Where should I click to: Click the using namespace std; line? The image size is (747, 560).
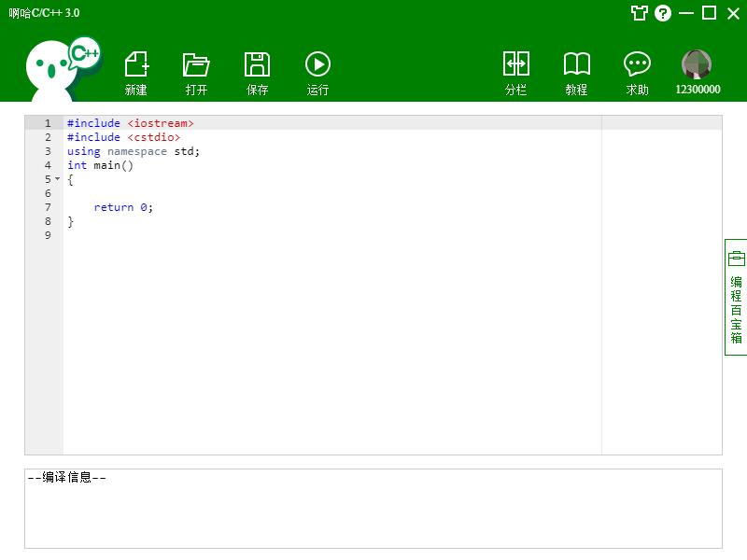coord(134,151)
